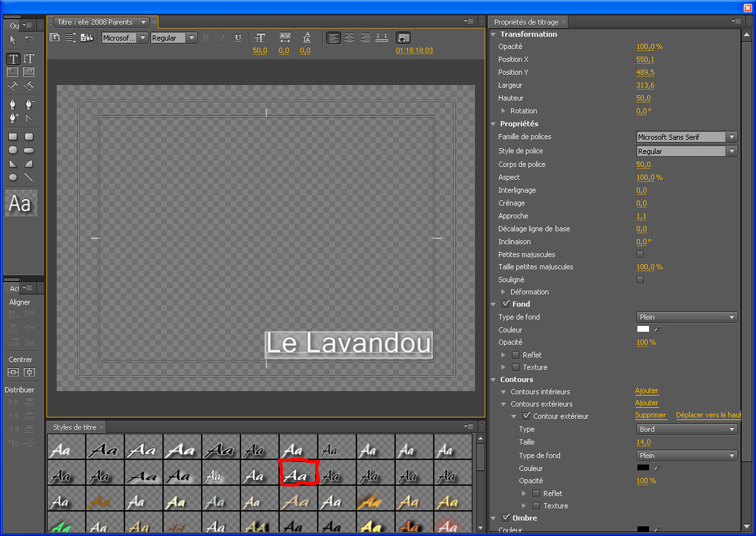Select the Propriétés de titrage tab
The width and height of the screenshot is (756, 536).
point(526,22)
